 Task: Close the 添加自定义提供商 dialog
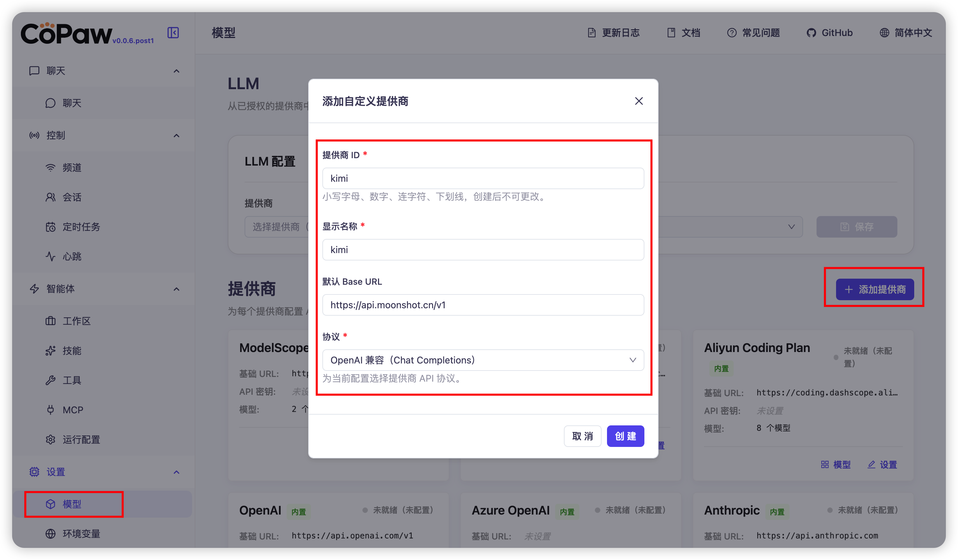click(x=639, y=101)
